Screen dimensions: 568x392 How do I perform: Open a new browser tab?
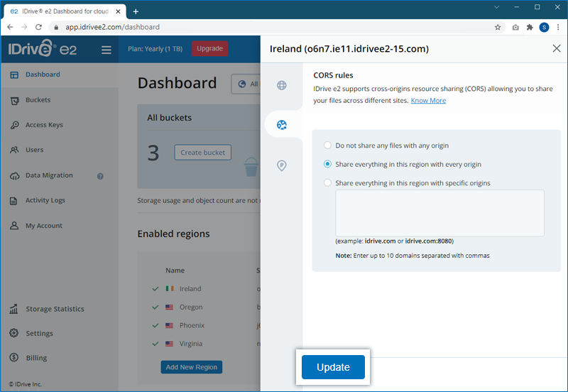tap(136, 11)
